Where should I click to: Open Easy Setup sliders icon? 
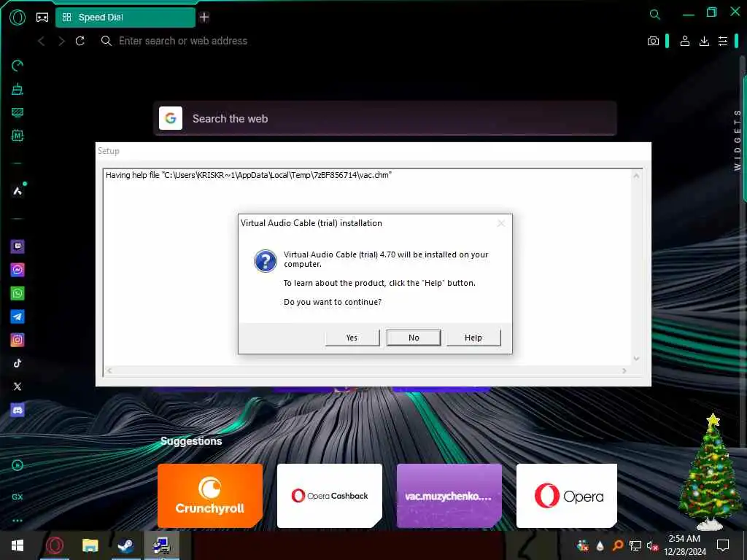point(723,42)
